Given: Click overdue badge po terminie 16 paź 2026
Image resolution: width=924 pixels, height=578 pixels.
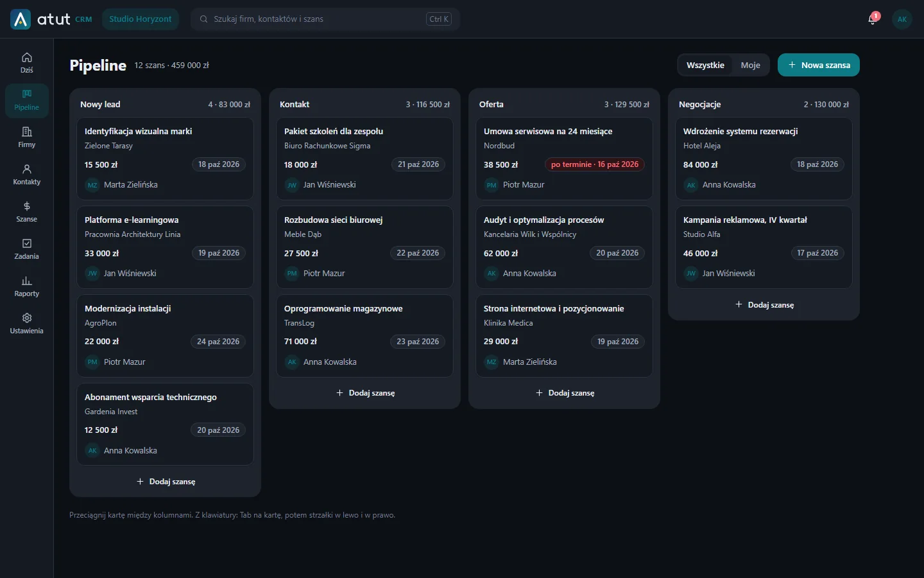Looking at the screenshot, I should (595, 164).
